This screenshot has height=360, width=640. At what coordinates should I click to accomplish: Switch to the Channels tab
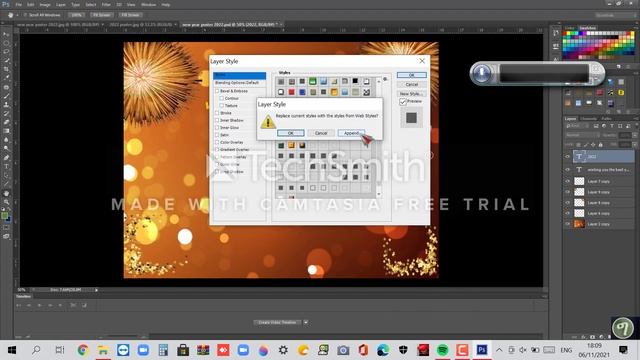tap(588, 119)
